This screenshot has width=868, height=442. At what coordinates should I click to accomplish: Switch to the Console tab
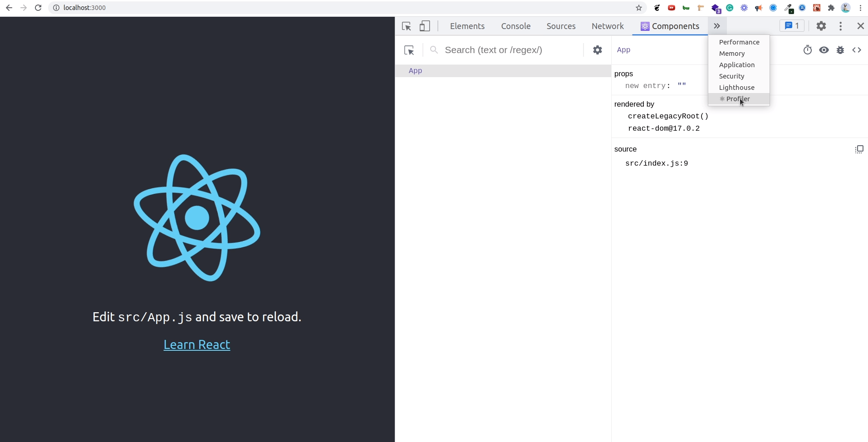click(516, 26)
